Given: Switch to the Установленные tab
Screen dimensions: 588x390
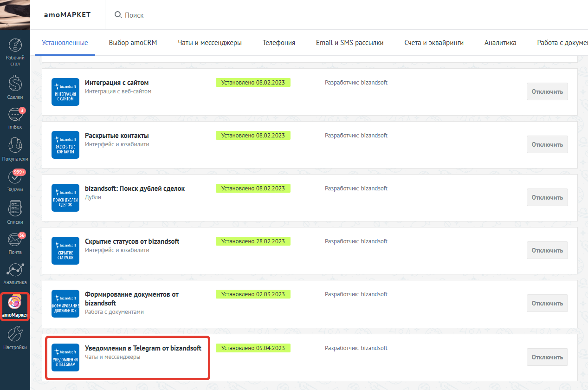Looking at the screenshot, I should point(65,43).
